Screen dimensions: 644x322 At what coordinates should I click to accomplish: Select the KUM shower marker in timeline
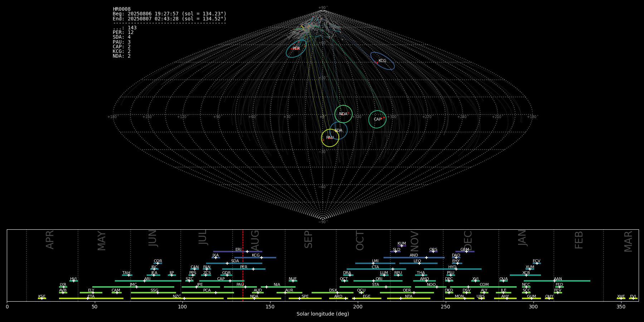tap(402, 246)
